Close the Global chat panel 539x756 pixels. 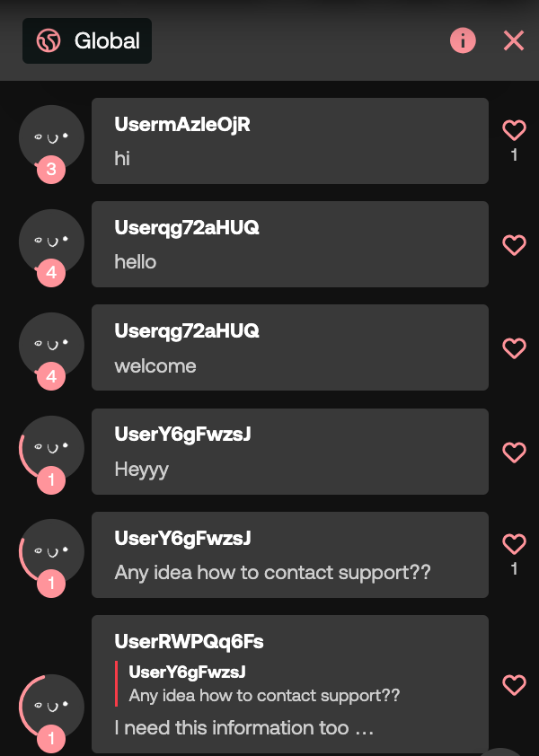click(514, 40)
